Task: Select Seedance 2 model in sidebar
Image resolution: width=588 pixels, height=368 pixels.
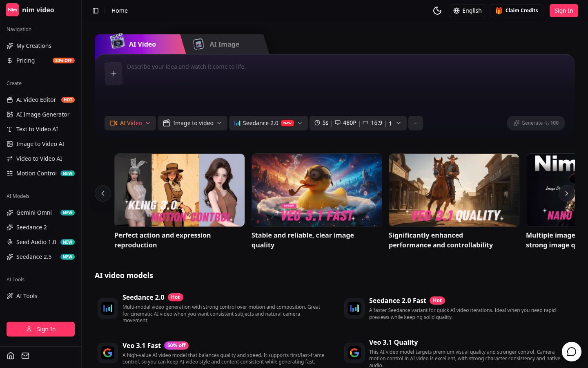Action: tap(40, 227)
